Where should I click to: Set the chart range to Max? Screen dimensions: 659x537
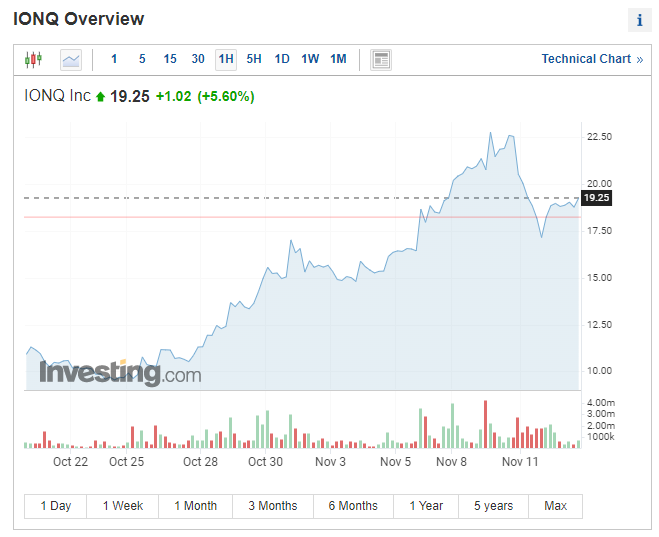tap(556, 506)
